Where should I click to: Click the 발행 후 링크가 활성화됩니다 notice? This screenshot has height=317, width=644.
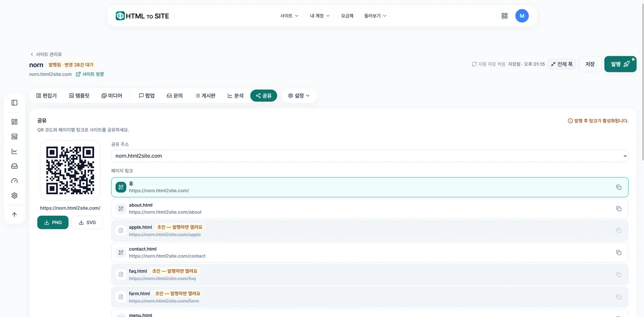pyautogui.click(x=598, y=121)
